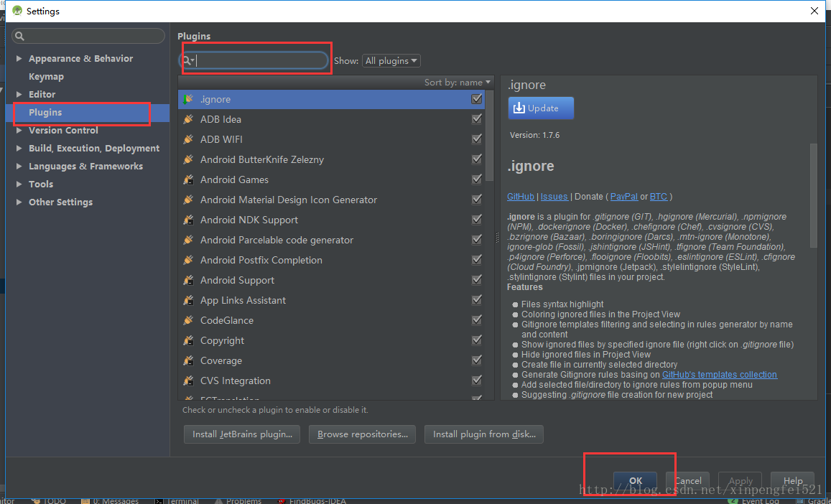The image size is (831, 504).
Task: Disable the Copyright plugin checkbox
Action: click(x=476, y=340)
